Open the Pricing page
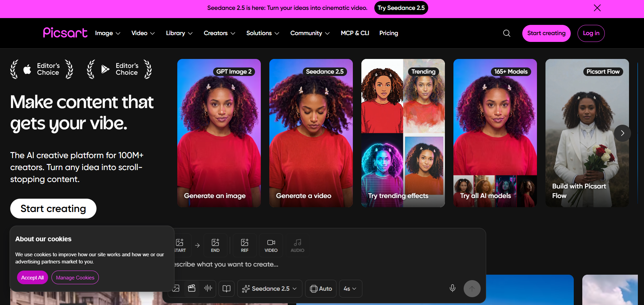This screenshot has width=644, height=305. click(389, 33)
